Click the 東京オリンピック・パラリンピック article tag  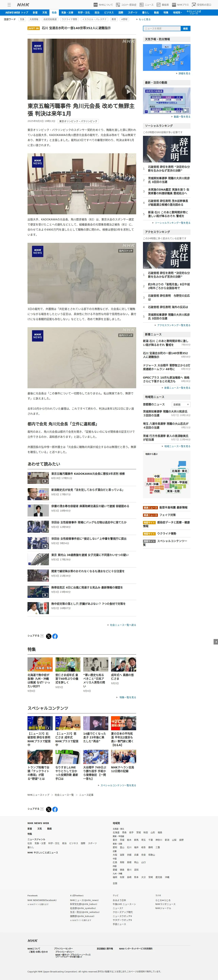coord(78,121)
